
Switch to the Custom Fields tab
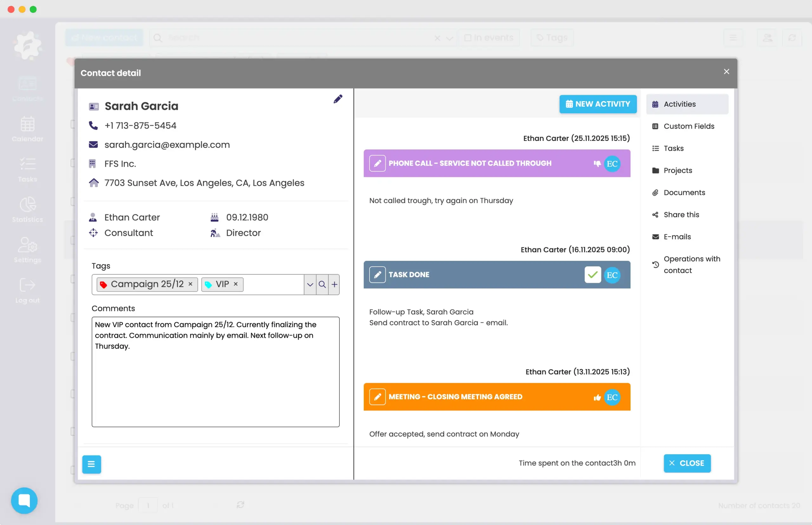[689, 126]
